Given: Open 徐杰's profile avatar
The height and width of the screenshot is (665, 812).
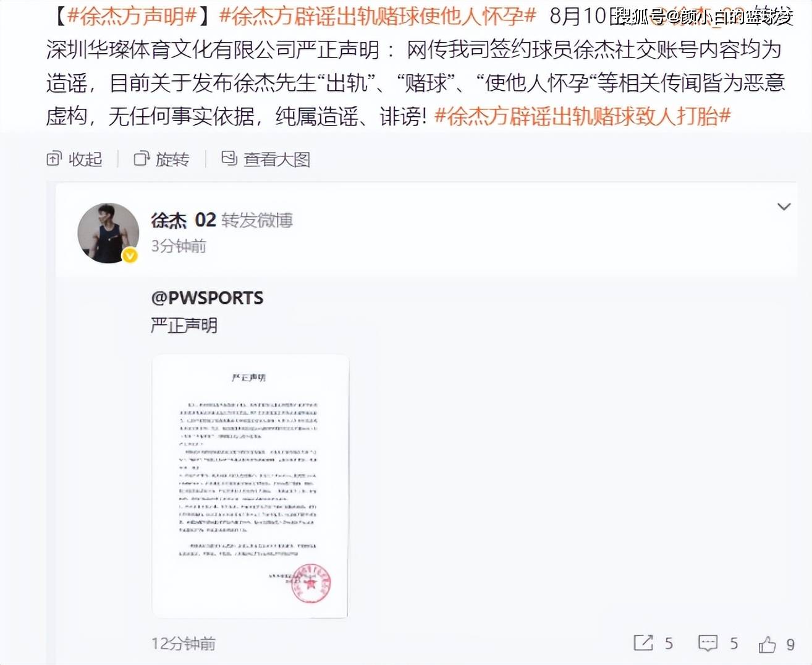Looking at the screenshot, I should pos(108,233).
